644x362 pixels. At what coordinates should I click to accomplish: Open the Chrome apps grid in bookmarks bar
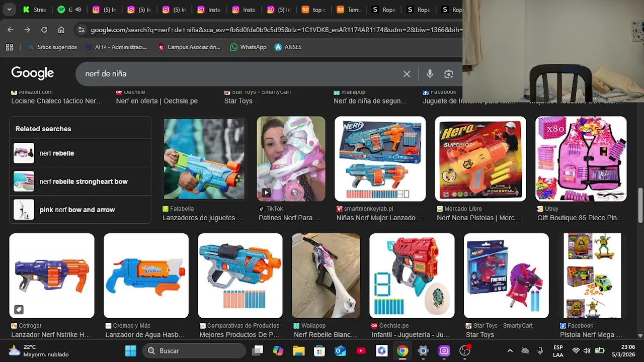click(x=9, y=47)
